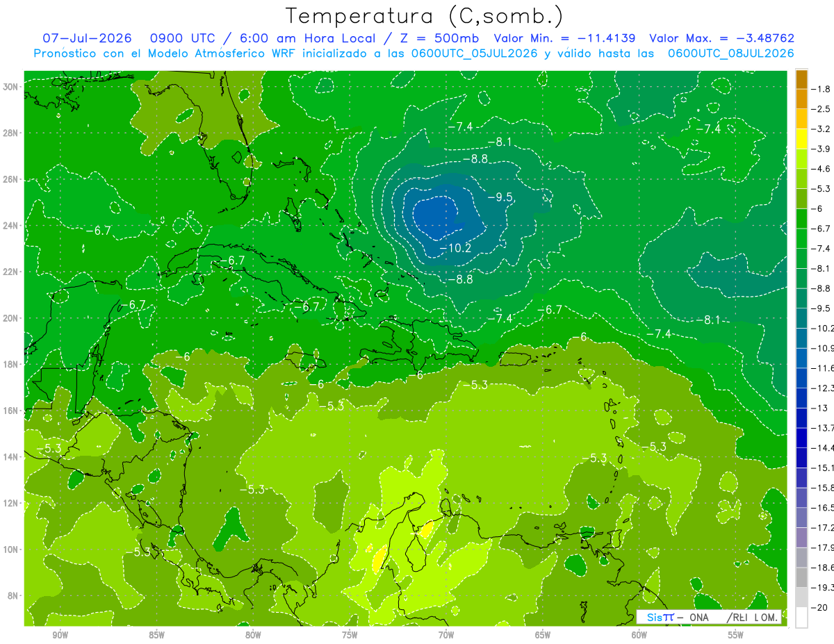This screenshot has width=834, height=644.
Task: Click the "0600UTC_08JUL2026" valid-until time
Action: pyautogui.click(x=730, y=53)
